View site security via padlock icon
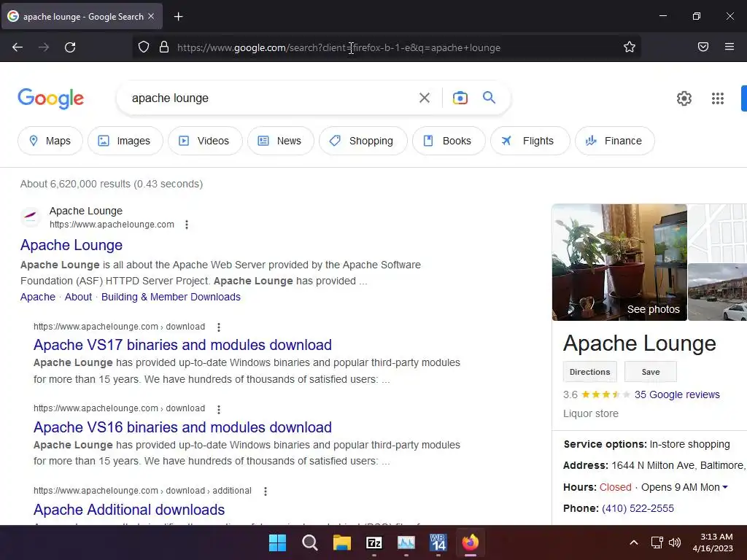Screen dimensions: 747x560 164,47
